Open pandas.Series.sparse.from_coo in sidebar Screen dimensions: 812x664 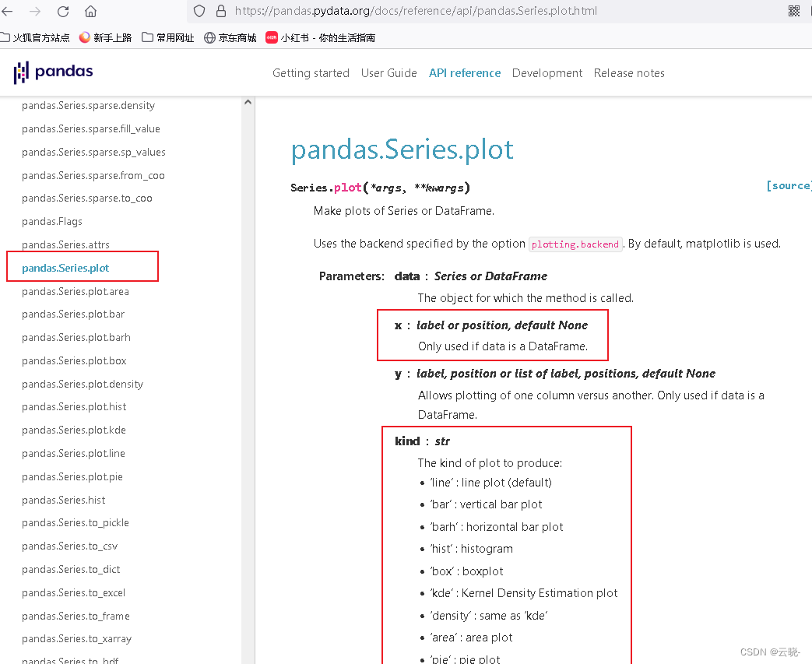pyautogui.click(x=93, y=176)
